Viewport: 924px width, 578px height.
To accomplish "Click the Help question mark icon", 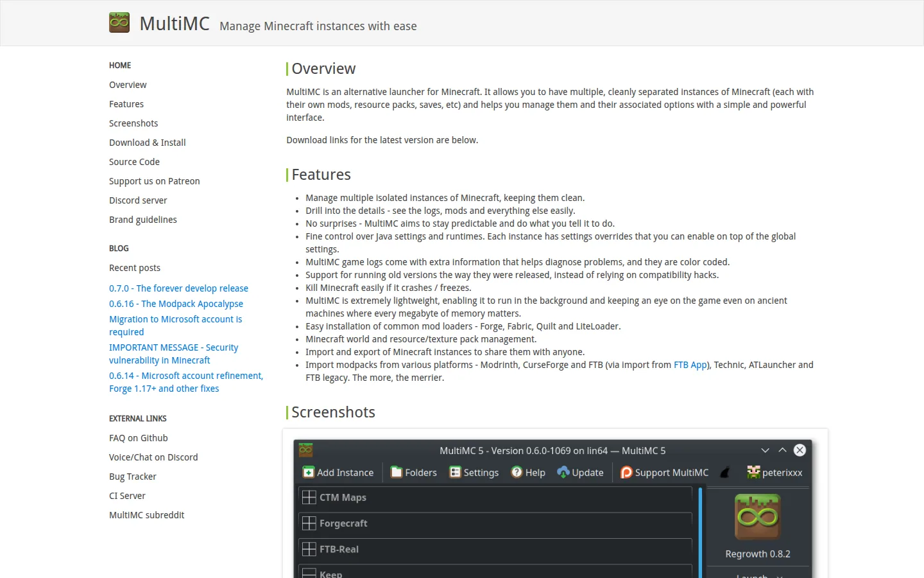I will point(517,472).
